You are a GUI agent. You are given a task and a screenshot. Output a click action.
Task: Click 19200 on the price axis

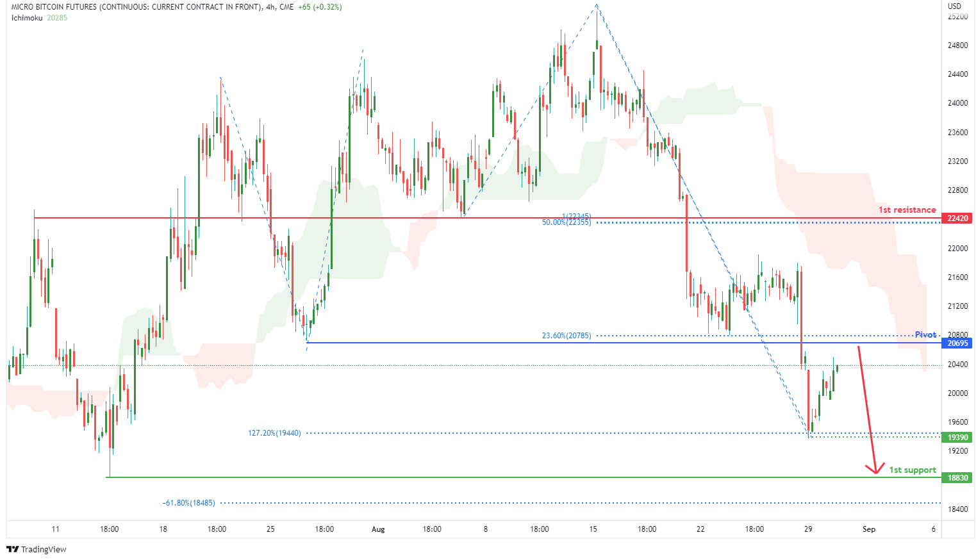pyautogui.click(x=958, y=451)
